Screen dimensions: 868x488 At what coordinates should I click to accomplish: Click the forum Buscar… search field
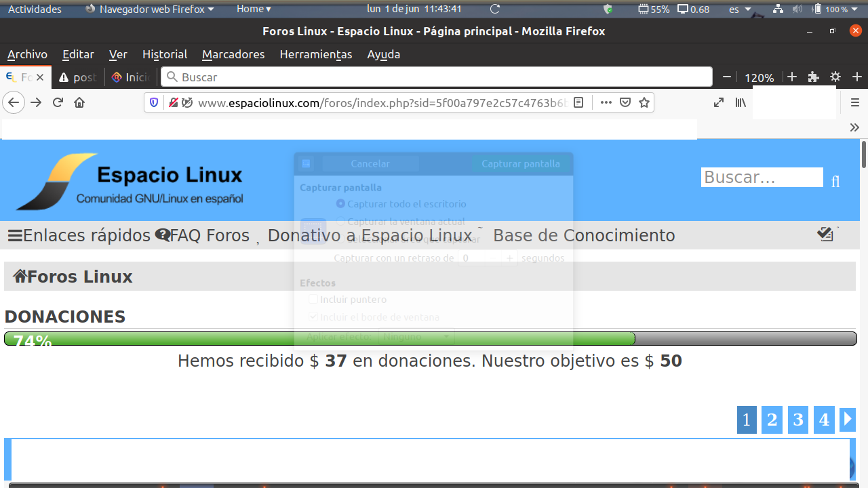tap(762, 178)
